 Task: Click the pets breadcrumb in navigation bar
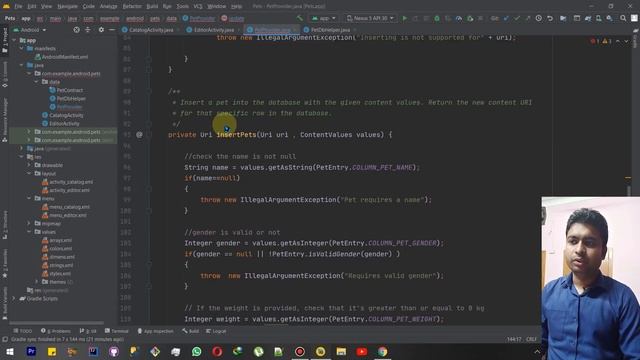coord(155,18)
